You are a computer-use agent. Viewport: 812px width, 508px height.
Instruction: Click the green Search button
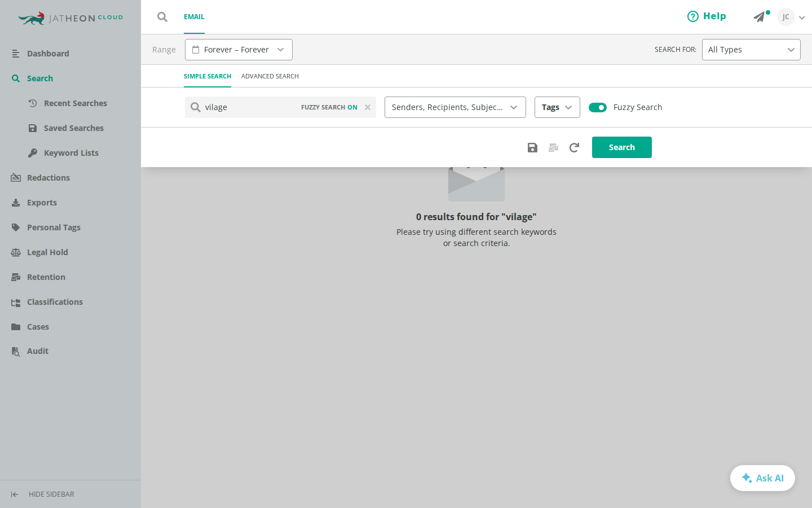coord(622,147)
